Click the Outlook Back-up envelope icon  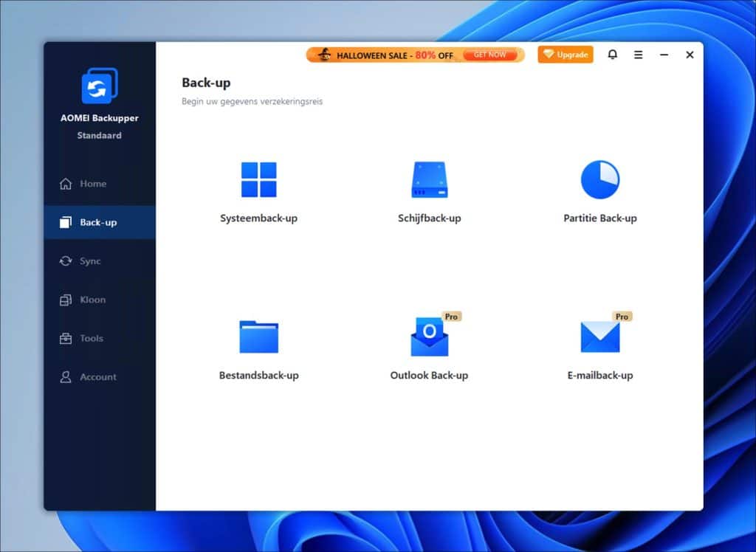coord(429,338)
